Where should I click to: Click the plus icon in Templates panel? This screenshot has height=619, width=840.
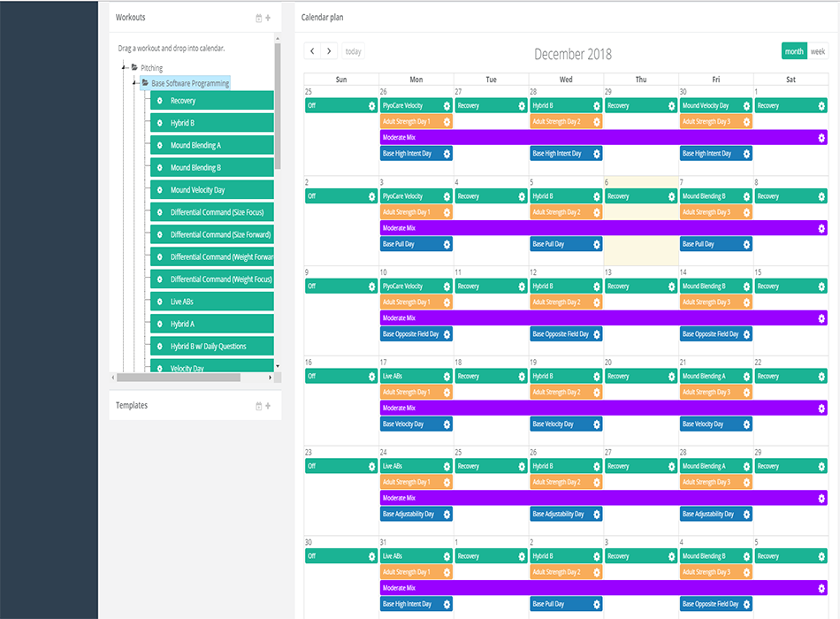pyautogui.click(x=268, y=406)
